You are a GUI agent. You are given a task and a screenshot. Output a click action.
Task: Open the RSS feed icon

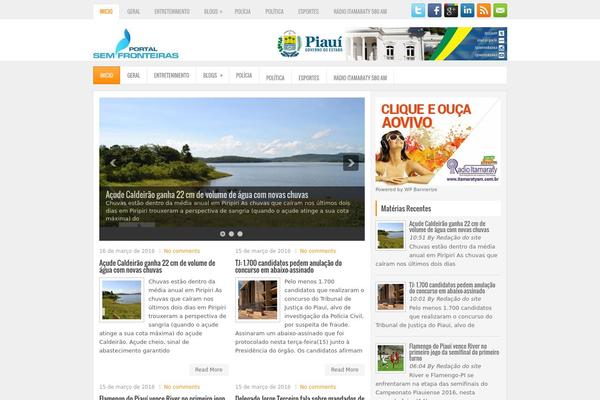(x=484, y=10)
